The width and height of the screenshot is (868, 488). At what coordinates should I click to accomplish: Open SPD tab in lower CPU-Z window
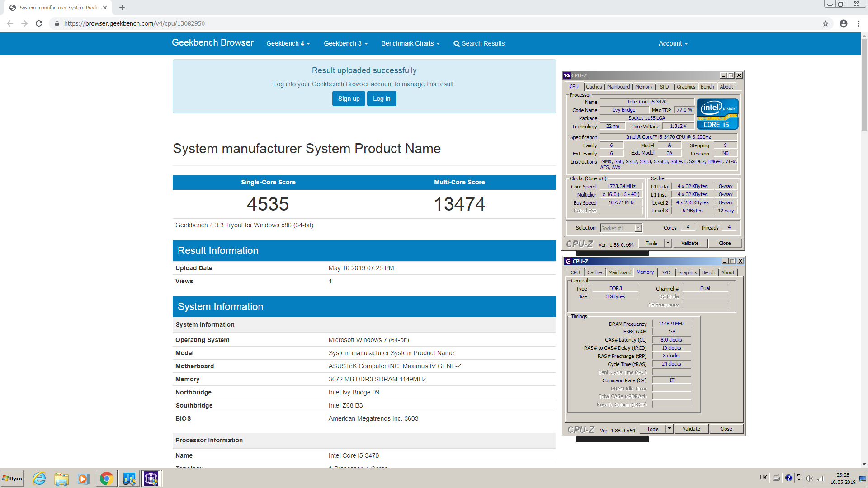[x=665, y=272]
